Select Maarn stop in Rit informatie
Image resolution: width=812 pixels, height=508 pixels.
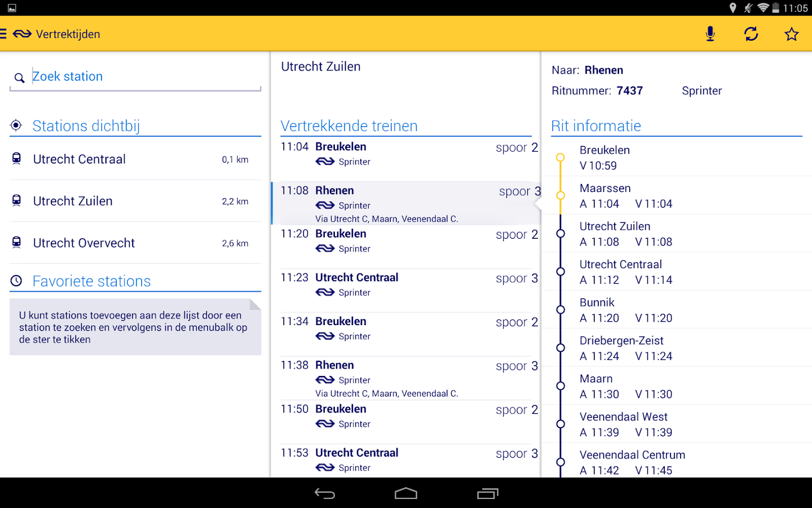pos(677,386)
